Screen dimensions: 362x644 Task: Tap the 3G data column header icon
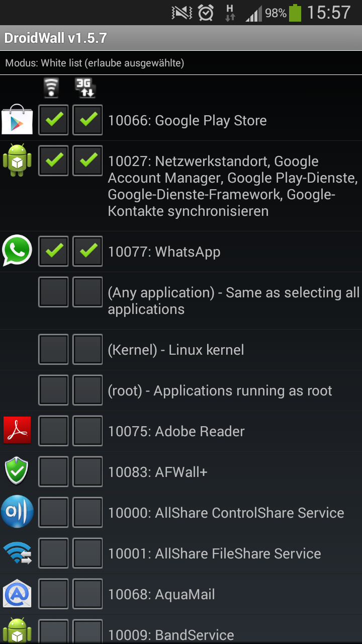point(85,88)
